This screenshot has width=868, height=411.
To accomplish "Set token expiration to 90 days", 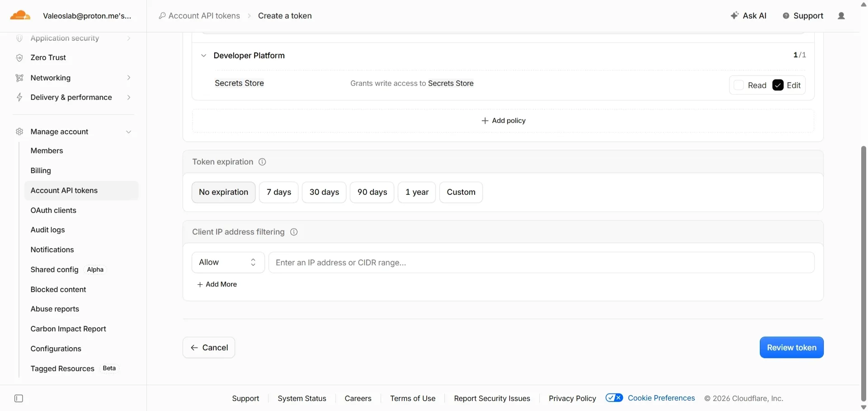I will point(372,192).
